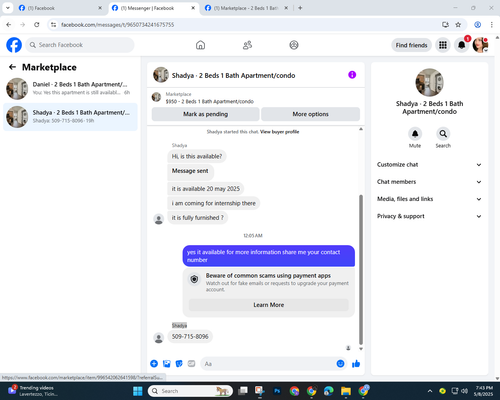
Task: Open the Groups icon in top navigation
Action: coord(294,45)
